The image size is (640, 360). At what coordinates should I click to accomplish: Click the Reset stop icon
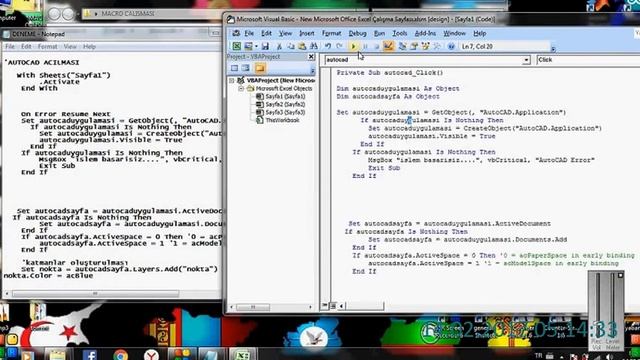pos(376,47)
